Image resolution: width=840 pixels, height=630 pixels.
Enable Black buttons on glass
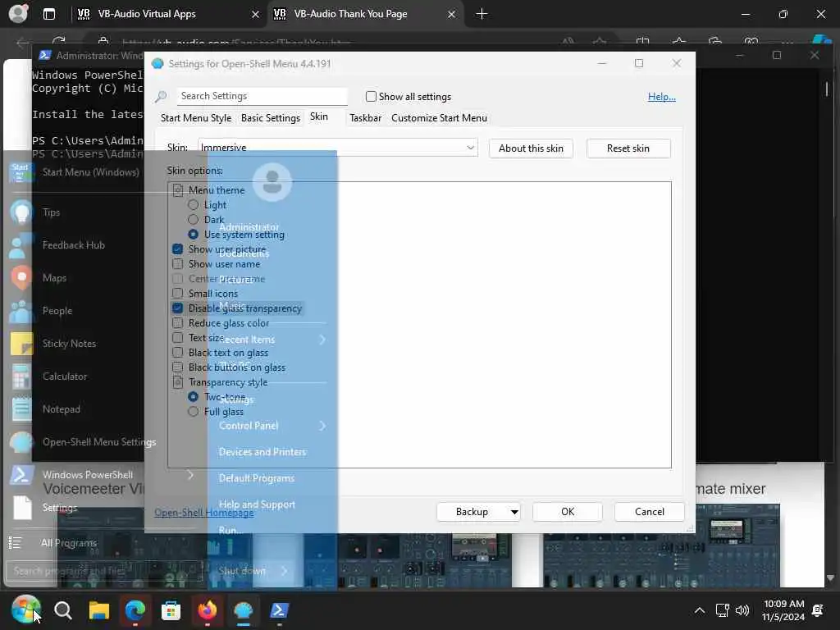click(178, 367)
